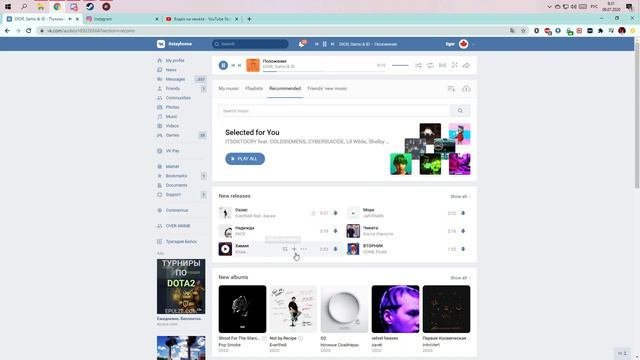Download the Оазис track
This screenshot has height=360, width=640.
336,213
